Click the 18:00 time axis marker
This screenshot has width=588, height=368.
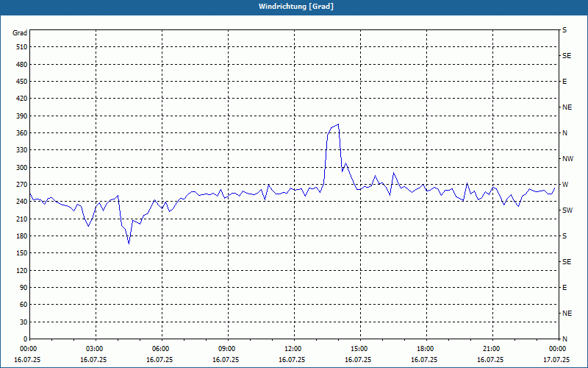tap(426, 349)
